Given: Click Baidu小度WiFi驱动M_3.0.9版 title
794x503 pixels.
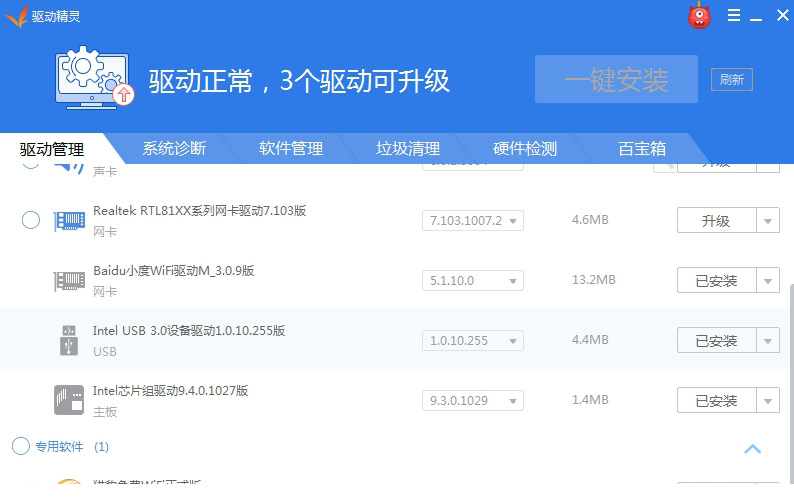Looking at the screenshot, I should [173, 270].
